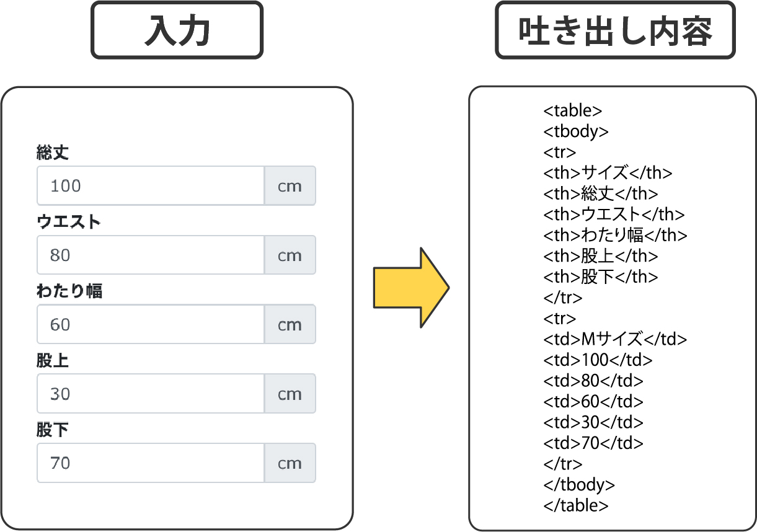Click the 総丈 field label
Viewport: 757px width, 532px height.
coord(53,153)
